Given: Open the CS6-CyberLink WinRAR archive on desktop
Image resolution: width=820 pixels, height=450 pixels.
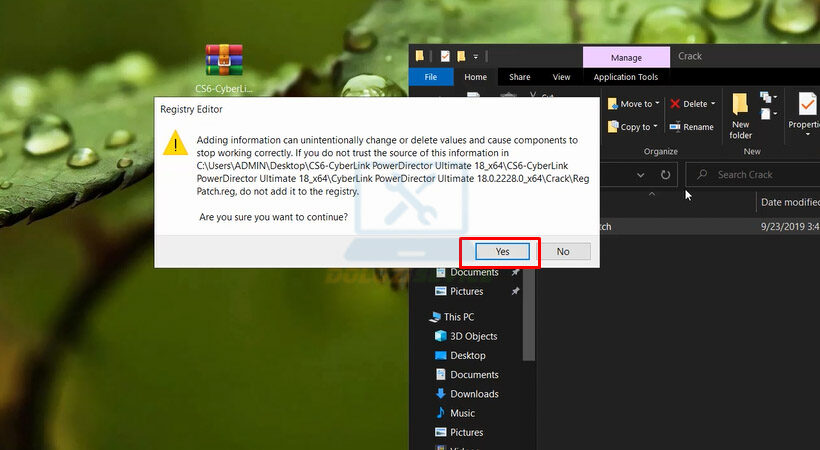Looking at the screenshot, I should click(224, 61).
